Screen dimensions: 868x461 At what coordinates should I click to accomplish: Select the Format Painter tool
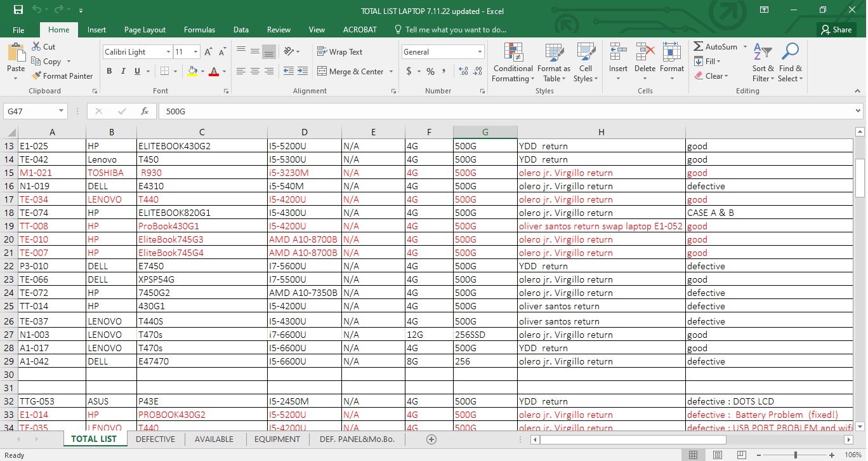pos(62,76)
